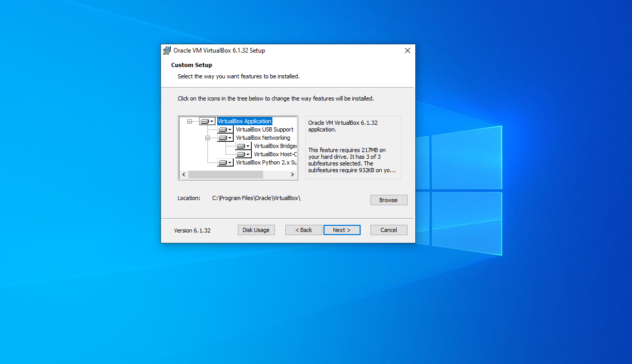The width and height of the screenshot is (632, 364).
Task: Select VirtualBox Python 2.x Support item
Action: point(266,162)
